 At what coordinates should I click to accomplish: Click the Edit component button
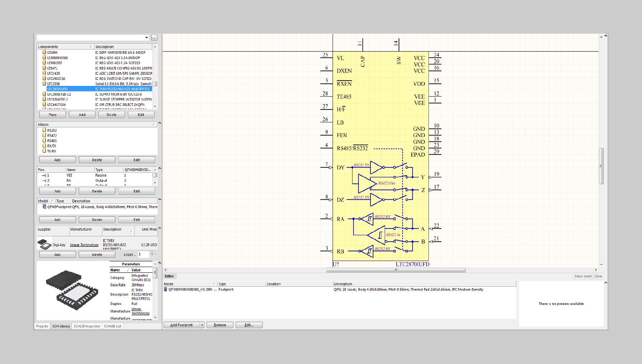point(142,115)
